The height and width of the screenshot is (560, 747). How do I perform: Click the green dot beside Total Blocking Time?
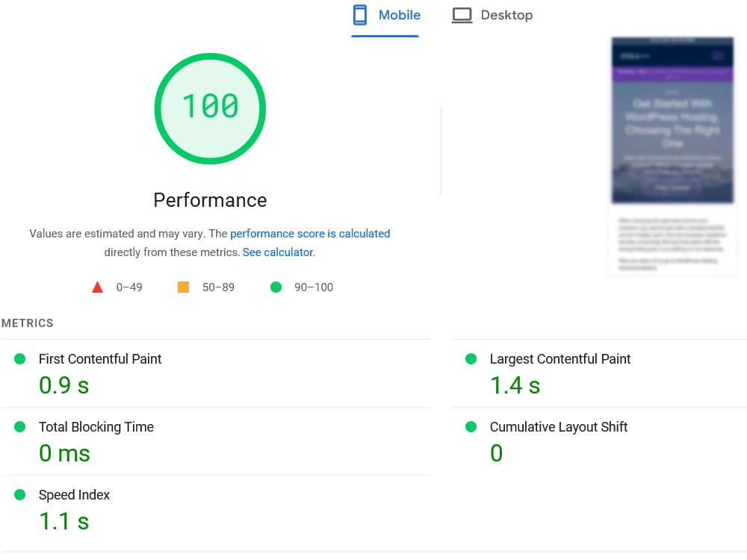click(19, 426)
